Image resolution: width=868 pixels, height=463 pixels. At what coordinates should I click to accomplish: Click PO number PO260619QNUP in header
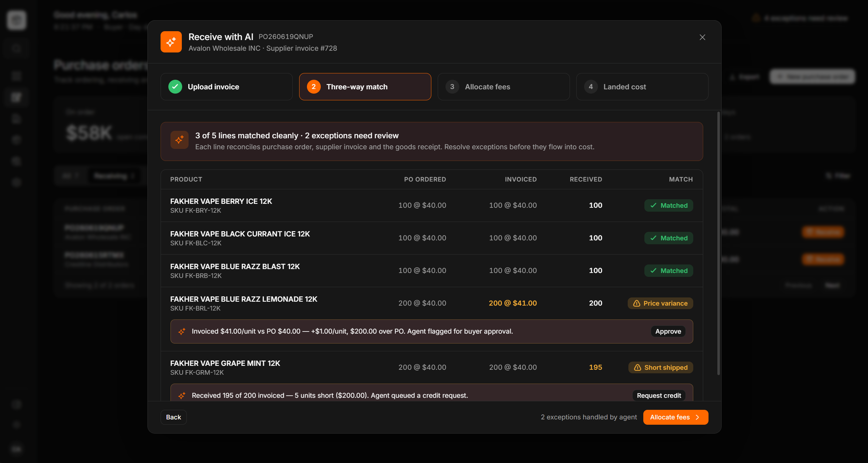pos(286,37)
